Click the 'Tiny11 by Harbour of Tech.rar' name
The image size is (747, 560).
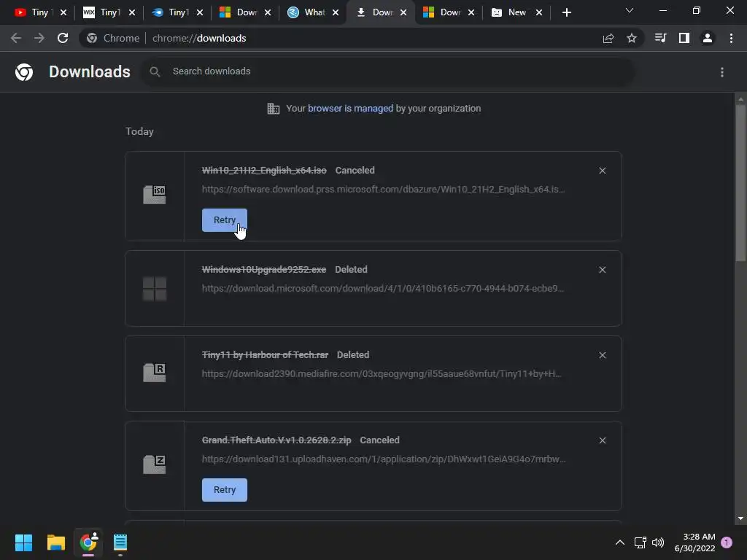click(x=265, y=355)
